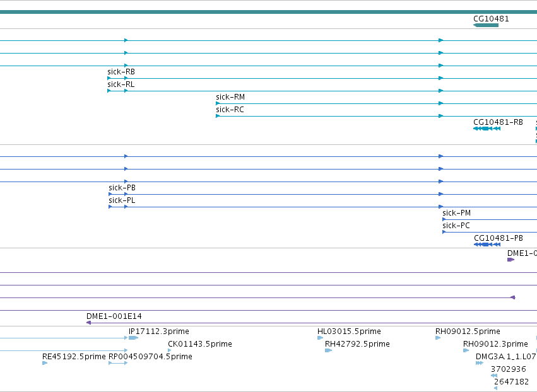Click the HL03015.5prime arrow glyph
This screenshot has width=537, height=392.
[x=320, y=338]
